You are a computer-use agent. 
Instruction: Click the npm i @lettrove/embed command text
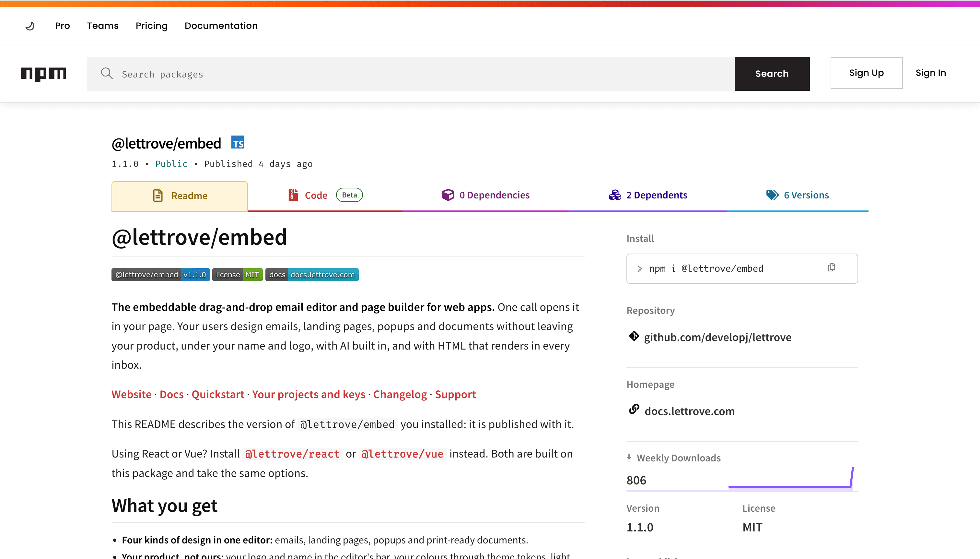706,268
